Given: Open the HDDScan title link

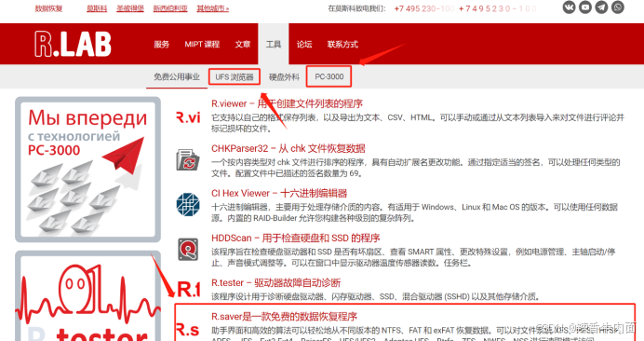Looking at the screenshot, I should 296,238.
